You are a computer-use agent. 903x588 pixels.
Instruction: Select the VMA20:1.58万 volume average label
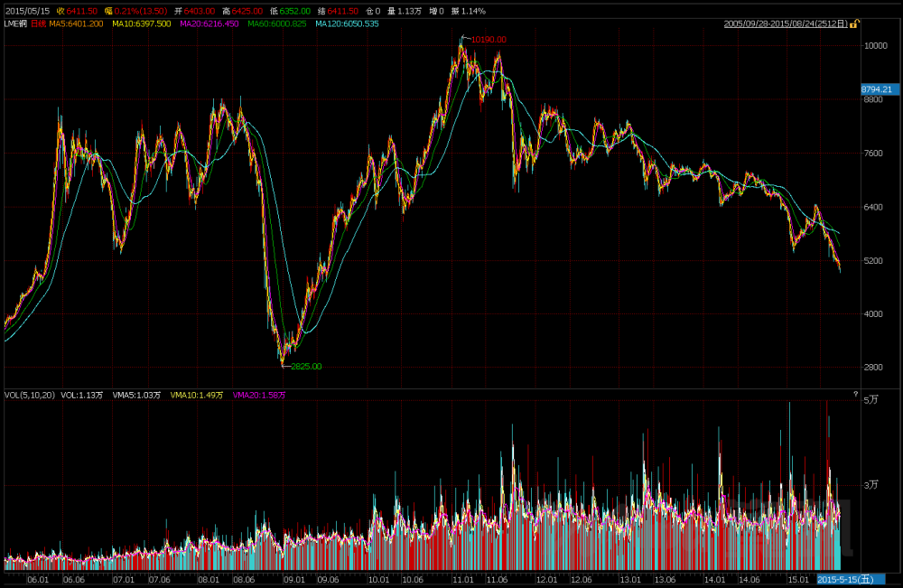(x=259, y=395)
